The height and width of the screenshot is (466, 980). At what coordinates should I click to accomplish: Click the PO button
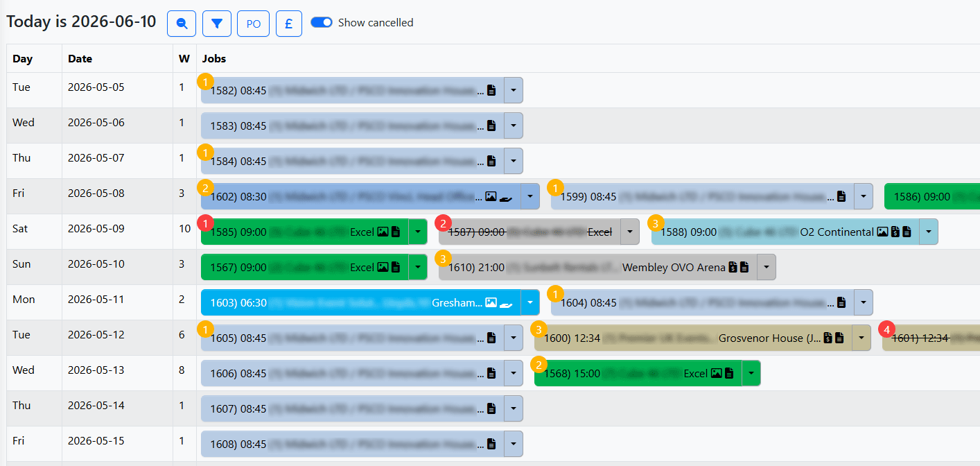point(254,24)
